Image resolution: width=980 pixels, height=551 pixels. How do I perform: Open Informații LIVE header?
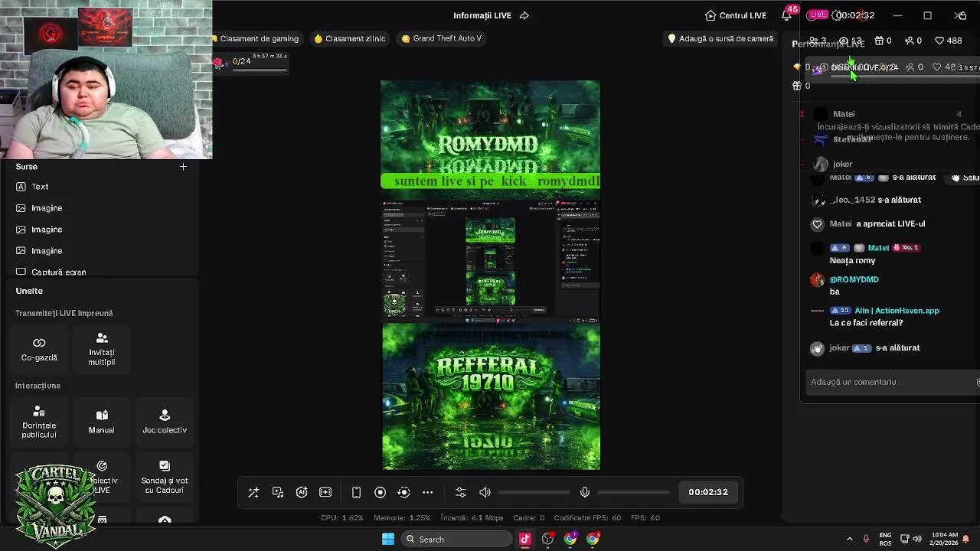(481, 15)
